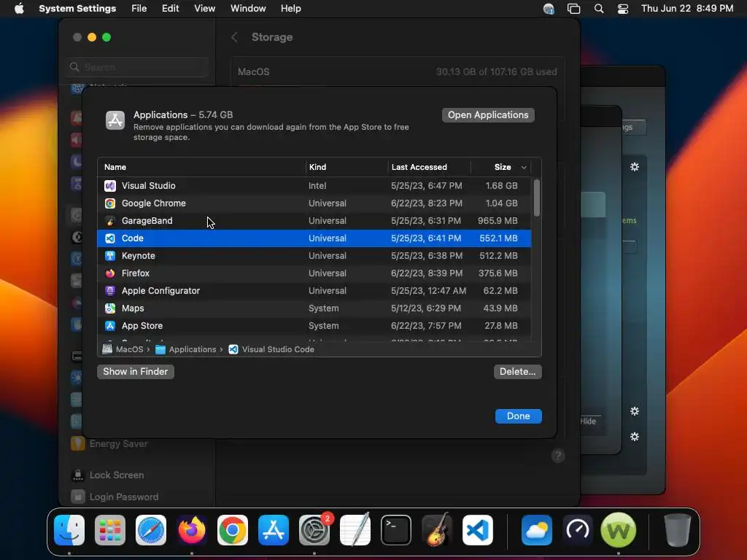Select the GarageBand row

[314, 221]
